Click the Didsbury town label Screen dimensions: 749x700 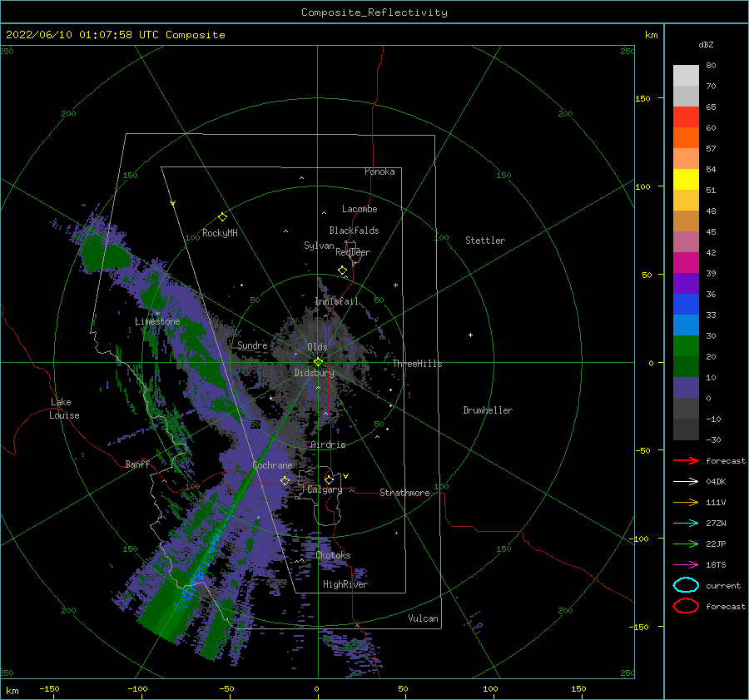(314, 373)
